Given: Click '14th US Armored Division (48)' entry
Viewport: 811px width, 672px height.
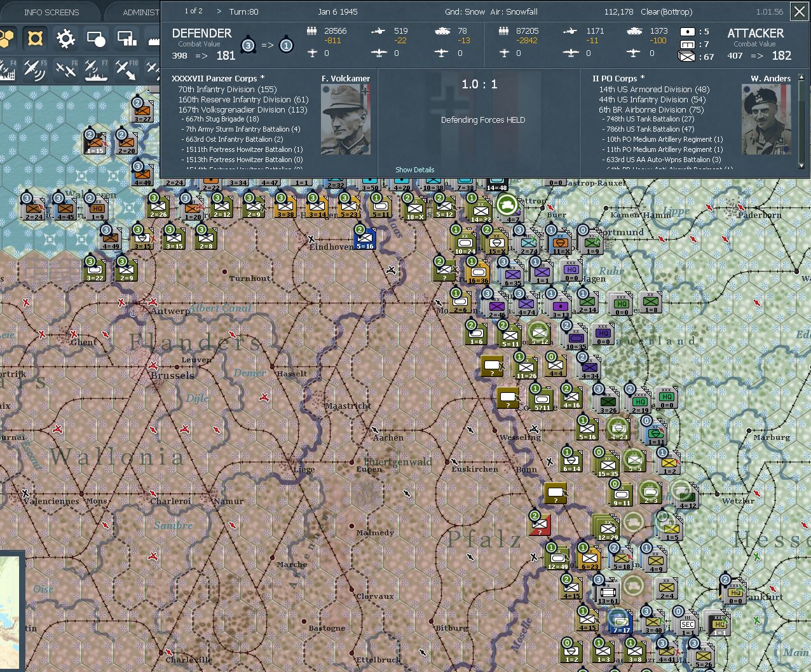Looking at the screenshot, I should pos(654,90).
